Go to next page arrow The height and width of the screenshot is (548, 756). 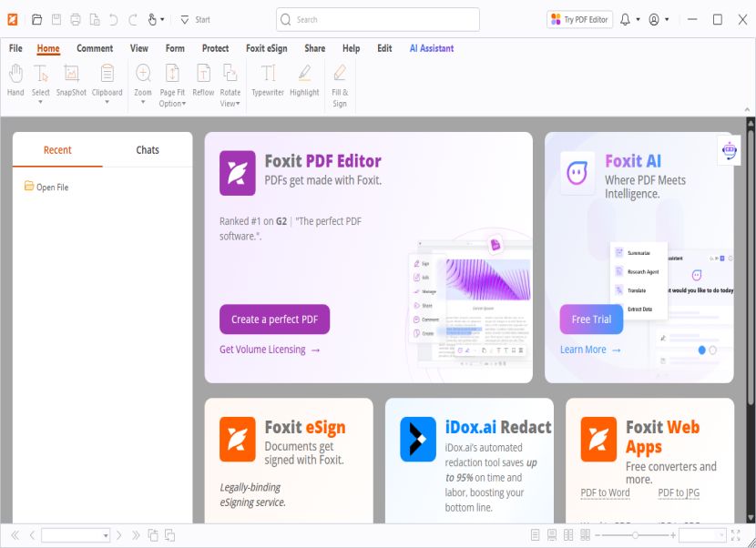(118, 535)
